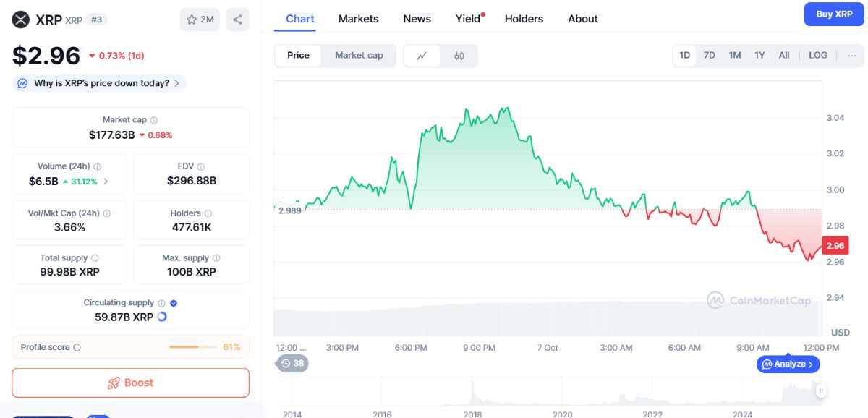Click the Max. supply info icon
868x418 pixels.
(216, 258)
